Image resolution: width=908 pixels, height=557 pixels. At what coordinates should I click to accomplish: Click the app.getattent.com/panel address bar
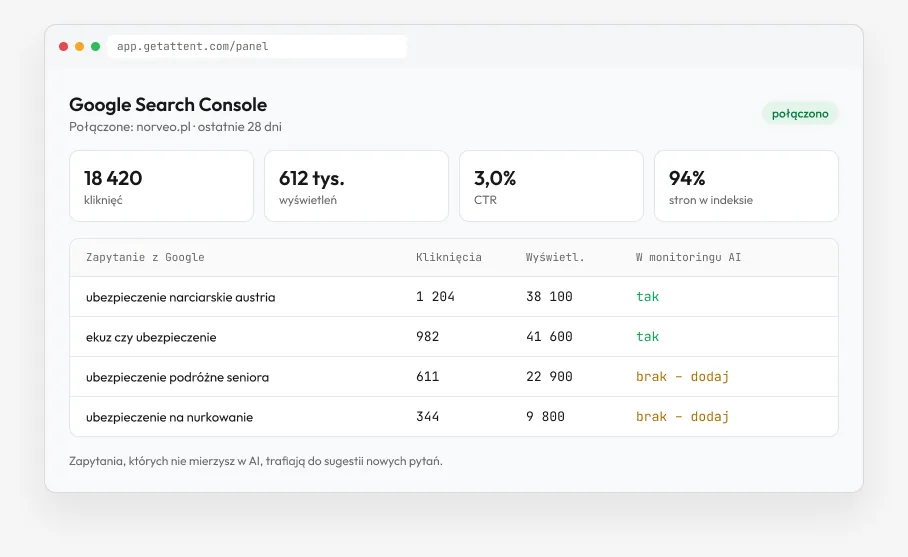pos(257,46)
